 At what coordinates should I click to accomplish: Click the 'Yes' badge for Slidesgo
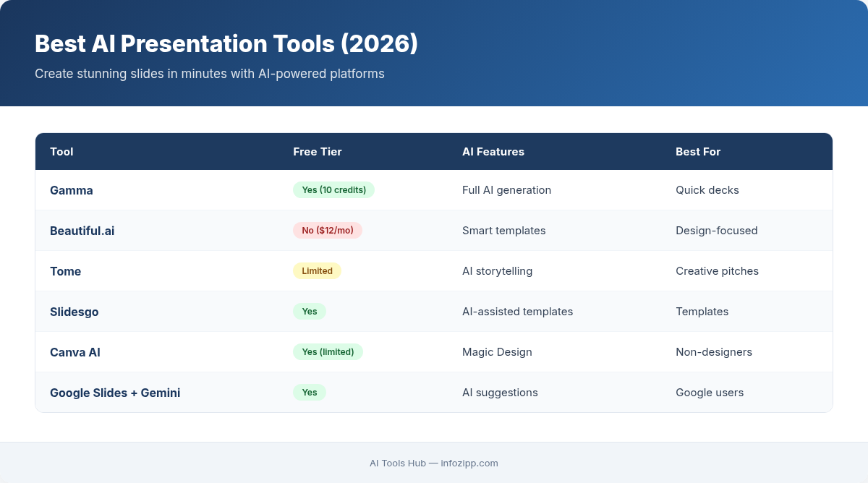pyautogui.click(x=310, y=311)
